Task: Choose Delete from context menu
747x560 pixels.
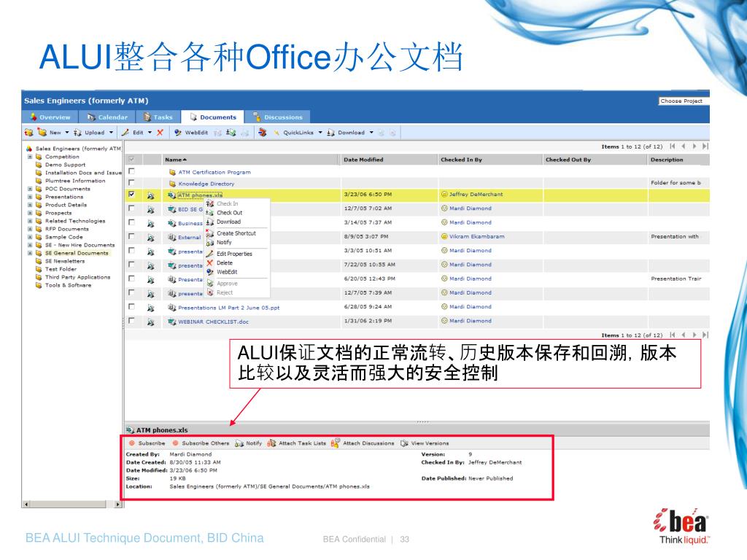Action: click(225, 262)
